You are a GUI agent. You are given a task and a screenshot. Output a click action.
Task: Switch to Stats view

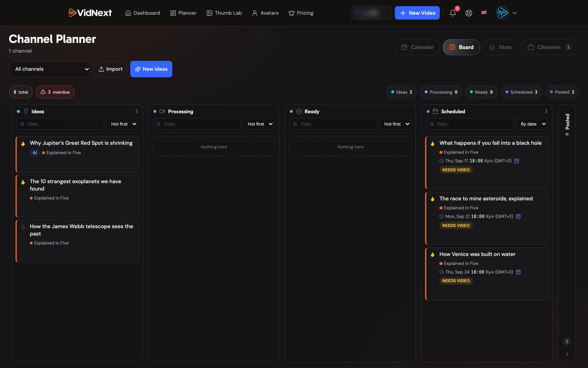pyautogui.click(x=501, y=47)
